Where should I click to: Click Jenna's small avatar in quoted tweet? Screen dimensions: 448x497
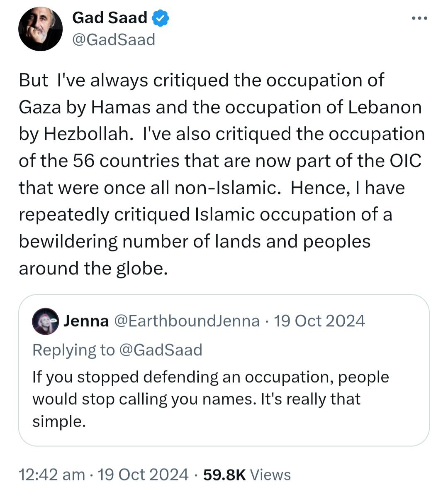(x=45, y=321)
